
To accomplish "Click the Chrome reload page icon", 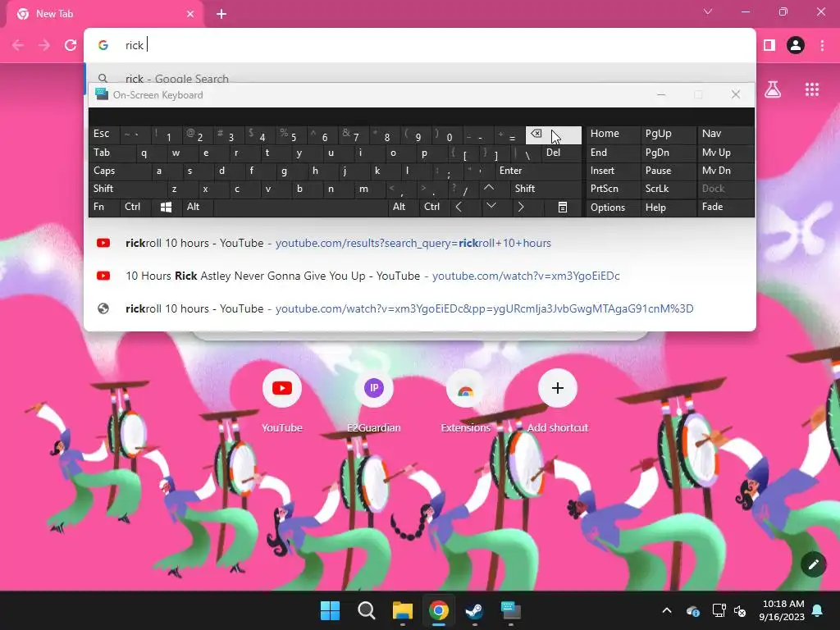I will (x=71, y=45).
